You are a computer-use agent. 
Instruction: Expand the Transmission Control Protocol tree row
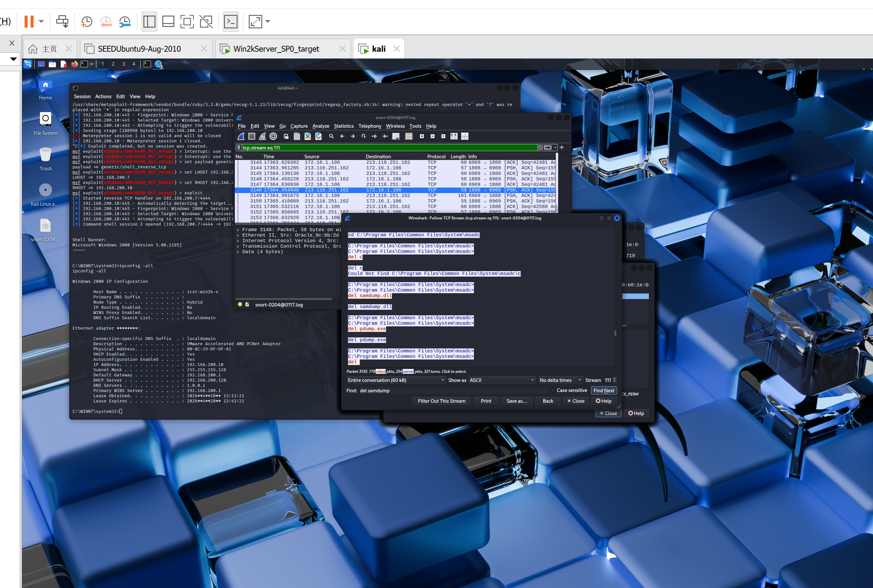[239, 246]
